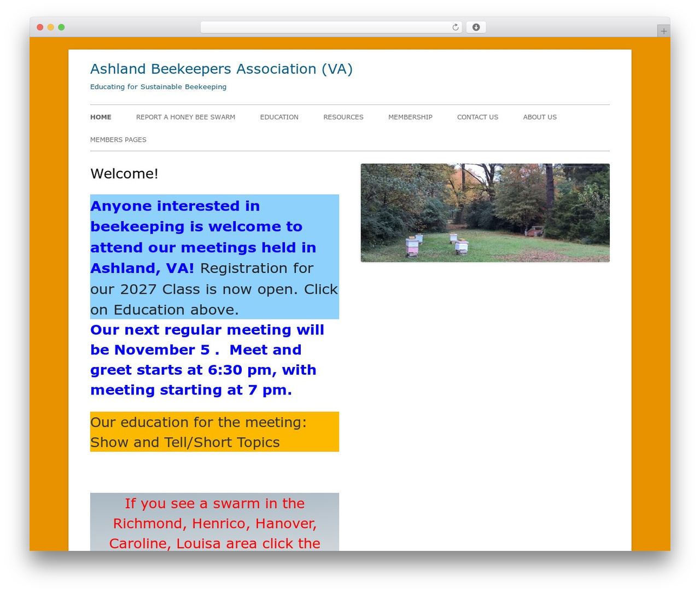Go to the Education menu
The width and height of the screenshot is (700, 593).
(279, 117)
